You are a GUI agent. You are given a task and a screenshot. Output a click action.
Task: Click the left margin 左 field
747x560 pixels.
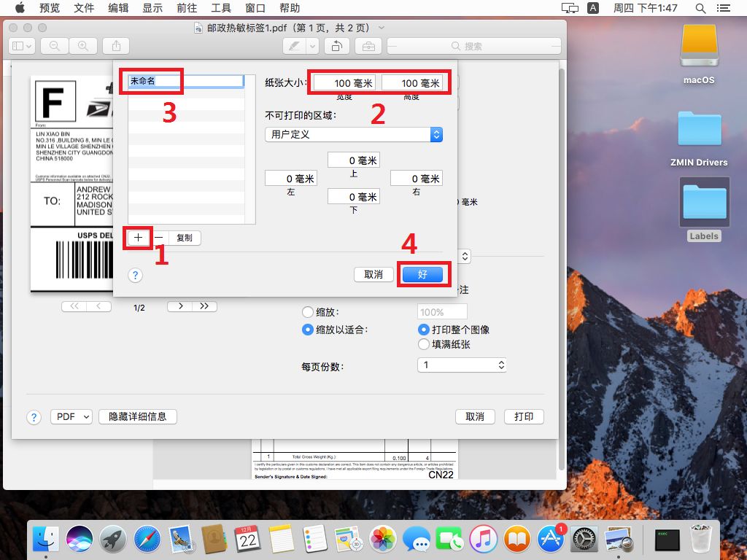pos(291,179)
